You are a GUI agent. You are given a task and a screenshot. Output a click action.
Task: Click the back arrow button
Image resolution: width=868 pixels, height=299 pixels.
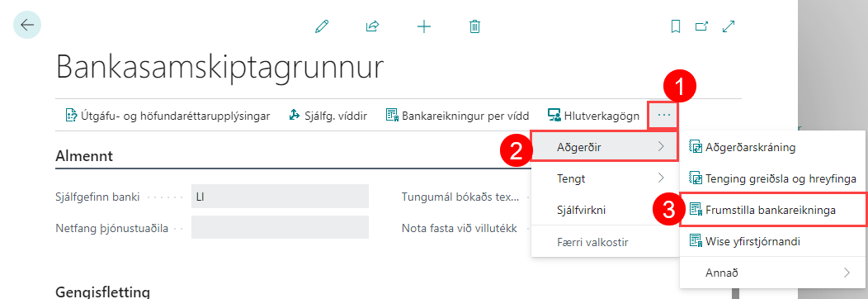[27, 25]
